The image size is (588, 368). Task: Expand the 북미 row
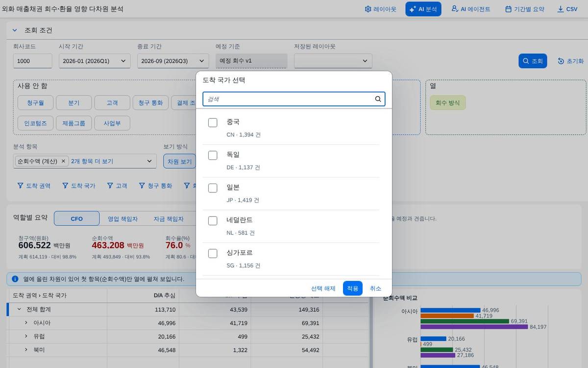[26, 350]
